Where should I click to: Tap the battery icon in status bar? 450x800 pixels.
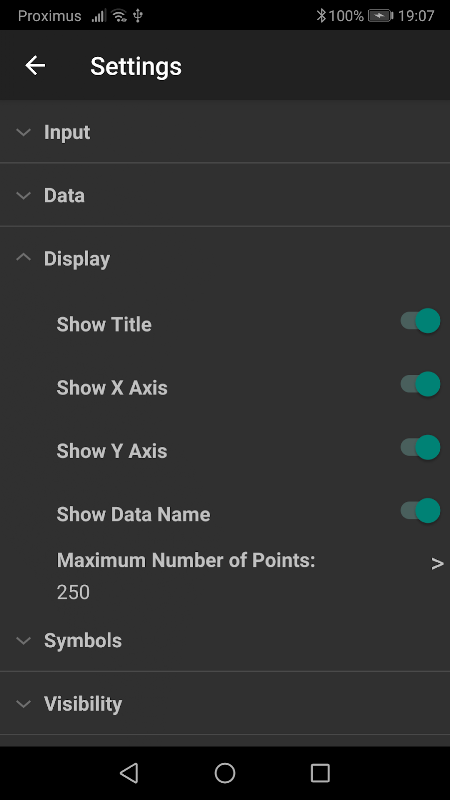tap(381, 16)
